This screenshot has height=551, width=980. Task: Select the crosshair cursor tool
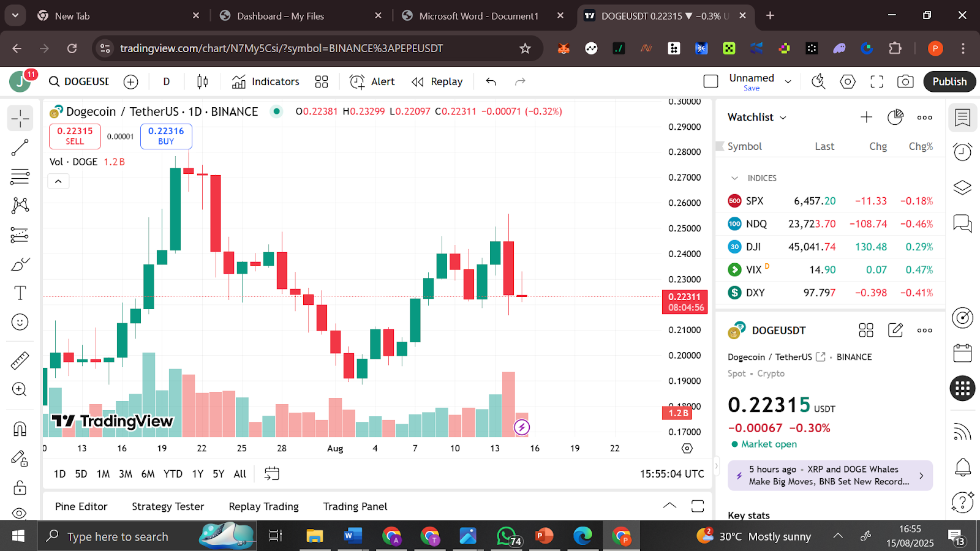pos(20,118)
